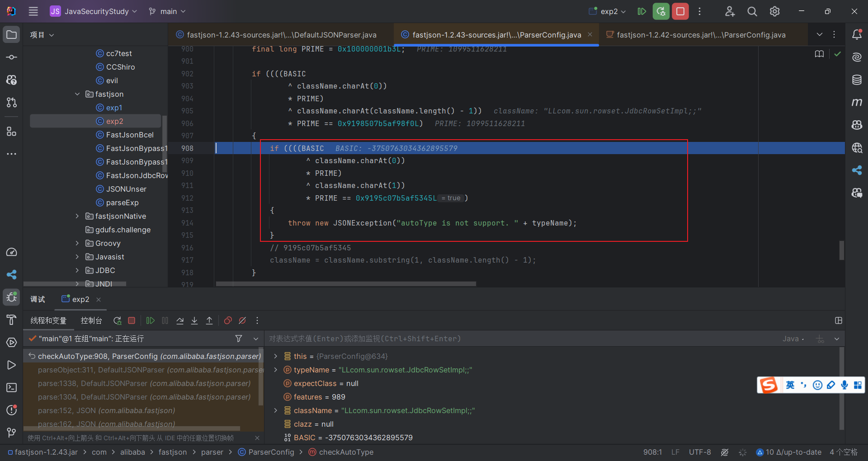
Task: Click Sogou voice input microphone
Action: [x=844, y=385]
